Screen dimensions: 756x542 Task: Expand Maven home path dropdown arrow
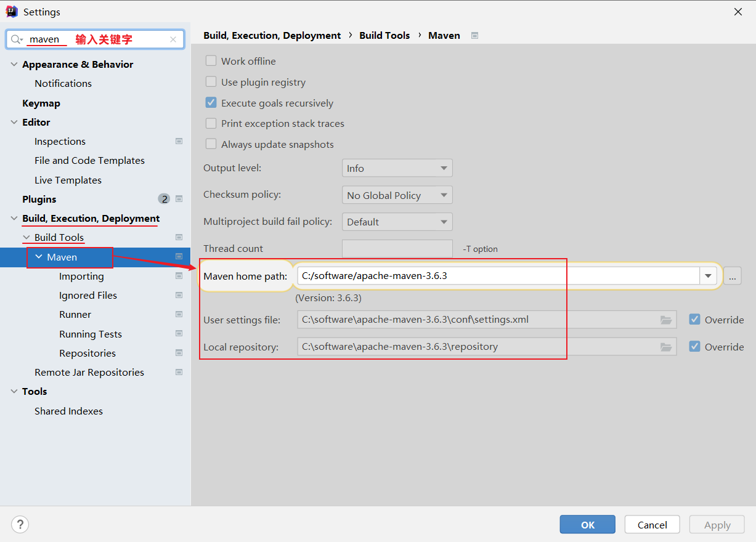click(708, 276)
